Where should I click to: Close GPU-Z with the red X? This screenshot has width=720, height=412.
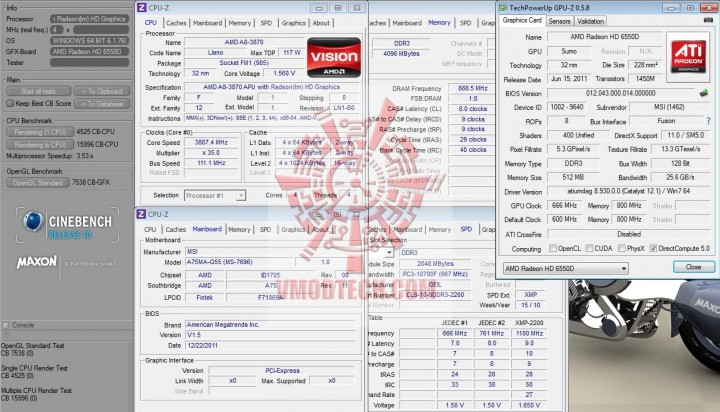coord(709,8)
